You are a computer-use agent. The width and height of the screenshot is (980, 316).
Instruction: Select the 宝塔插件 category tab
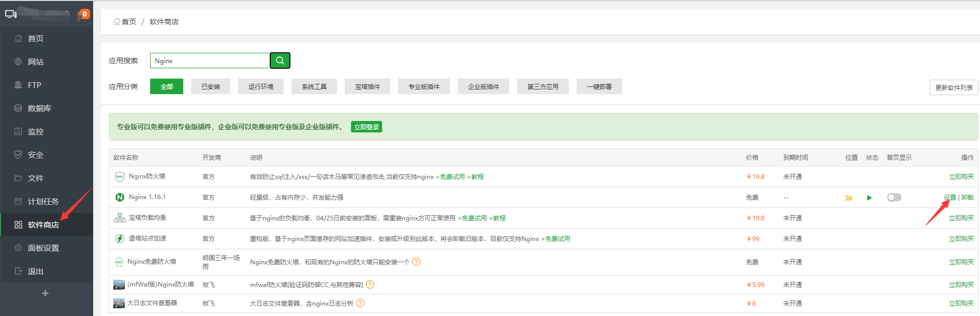(x=368, y=86)
